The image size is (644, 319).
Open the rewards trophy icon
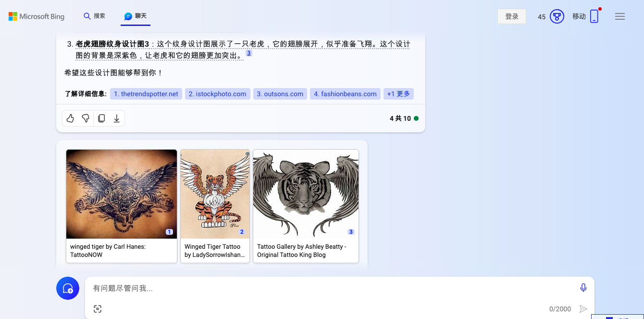coord(557,16)
